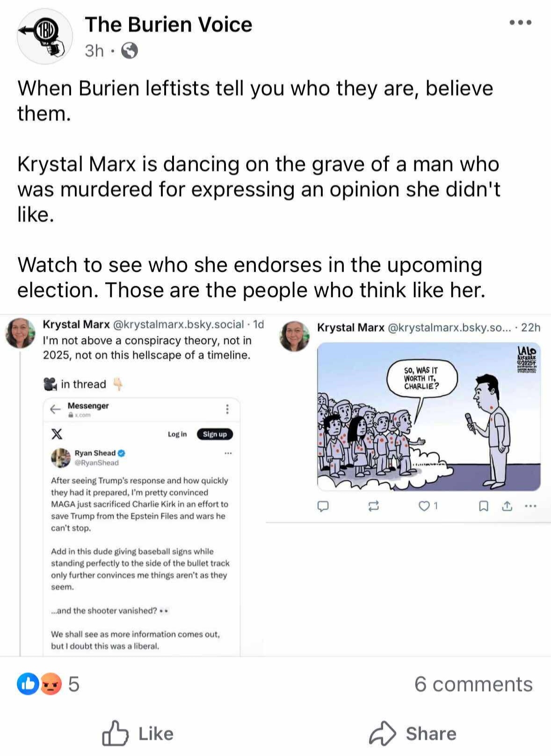Toggle the bookmark icon on the cartoon post

click(x=484, y=506)
